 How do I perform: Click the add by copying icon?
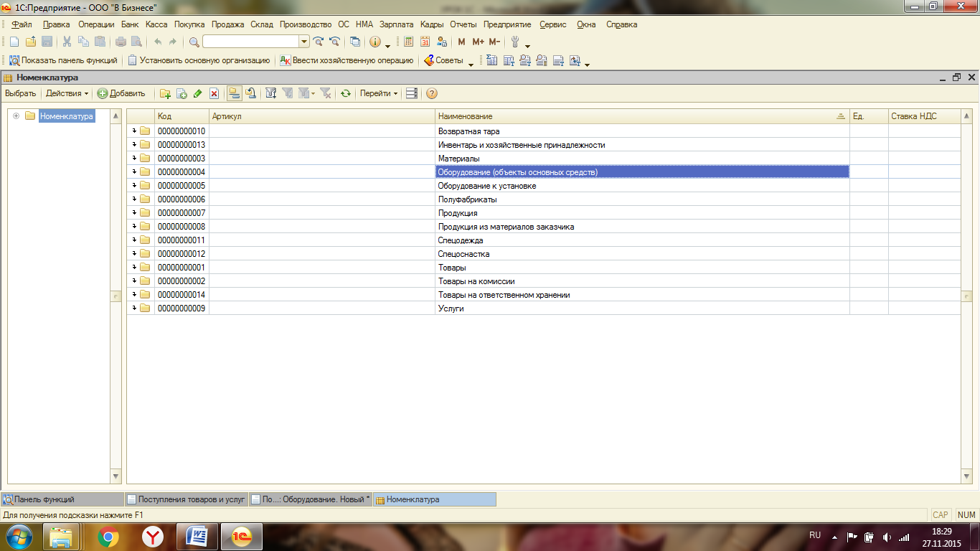click(x=182, y=93)
